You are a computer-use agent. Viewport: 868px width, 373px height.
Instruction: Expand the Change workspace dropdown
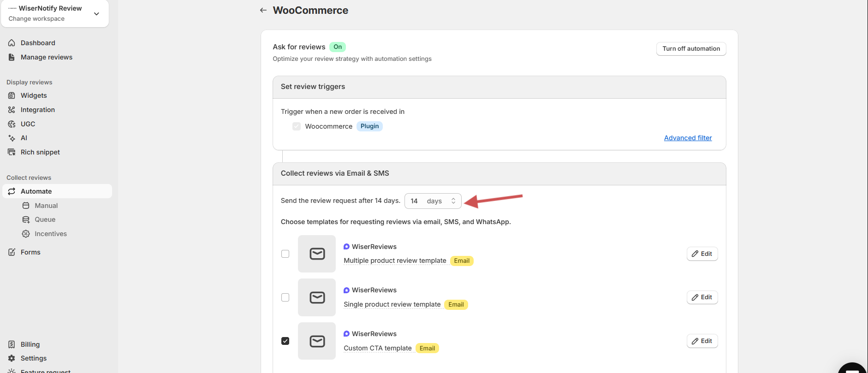[x=96, y=14]
